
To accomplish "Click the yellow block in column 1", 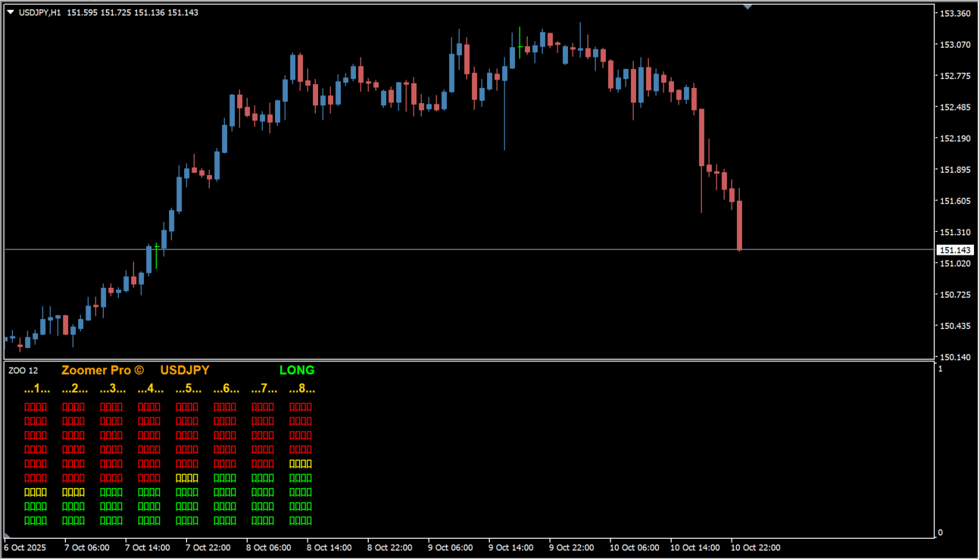I will pyautogui.click(x=36, y=493).
